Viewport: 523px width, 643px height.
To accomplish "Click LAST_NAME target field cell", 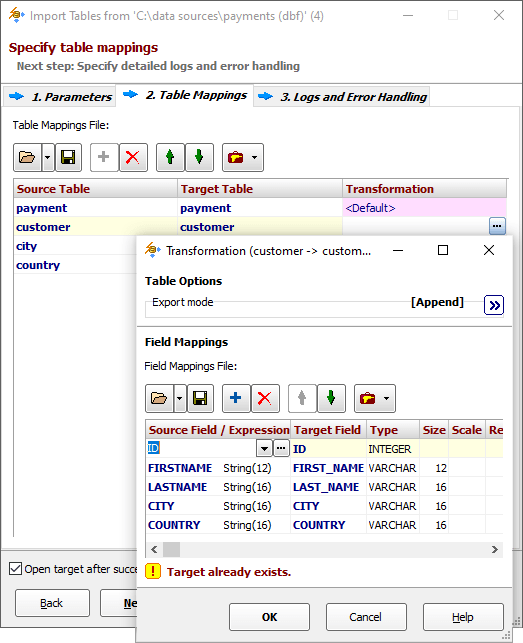I will pyautogui.click(x=328, y=487).
